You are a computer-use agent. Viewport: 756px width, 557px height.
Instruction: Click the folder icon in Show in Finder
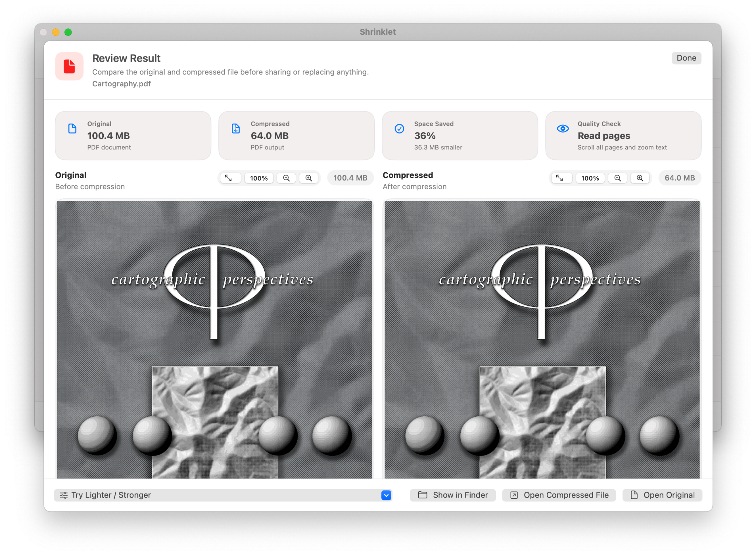click(422, 495)
